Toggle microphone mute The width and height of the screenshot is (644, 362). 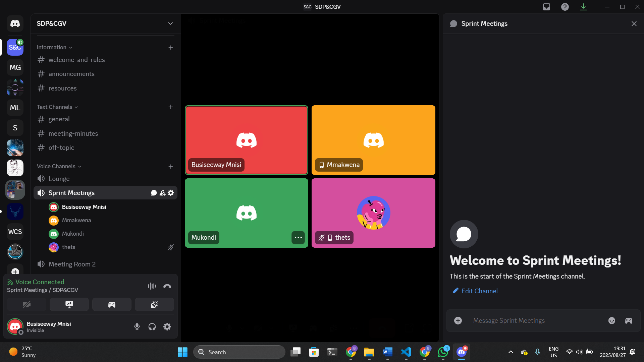coord(137,326)
